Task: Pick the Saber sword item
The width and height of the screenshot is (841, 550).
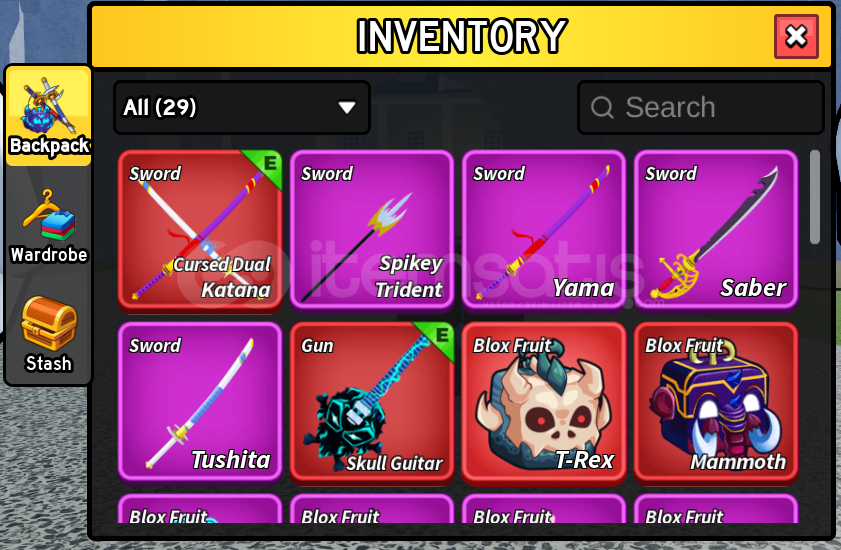Action: coord(716,231)
